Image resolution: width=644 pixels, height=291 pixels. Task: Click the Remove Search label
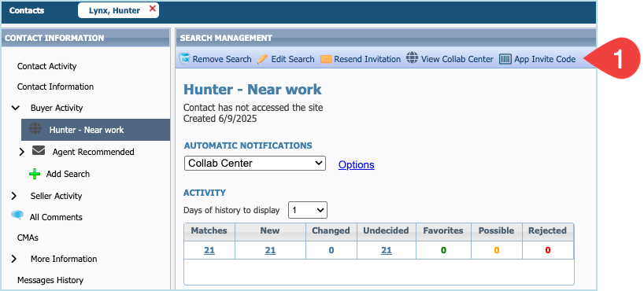pyautogui.click(x=222, y=59)
